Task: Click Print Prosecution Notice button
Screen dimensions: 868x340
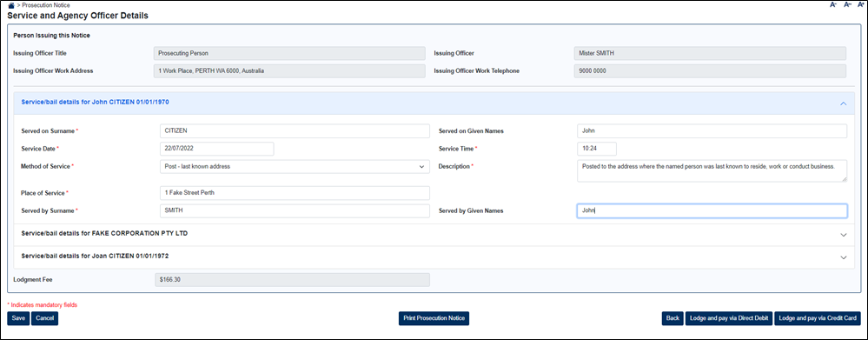Action: pos(434,318)
